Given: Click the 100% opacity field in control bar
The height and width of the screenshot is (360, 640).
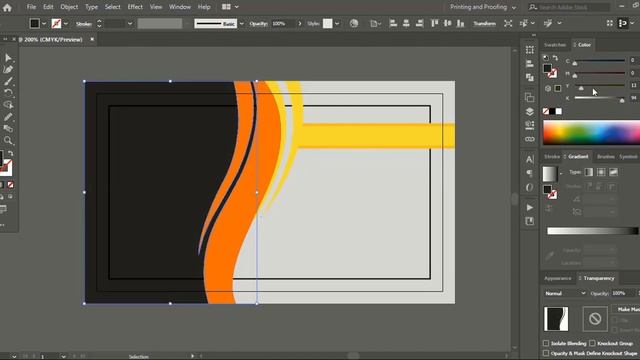Looking at the screenshot, I should point(282,24).
